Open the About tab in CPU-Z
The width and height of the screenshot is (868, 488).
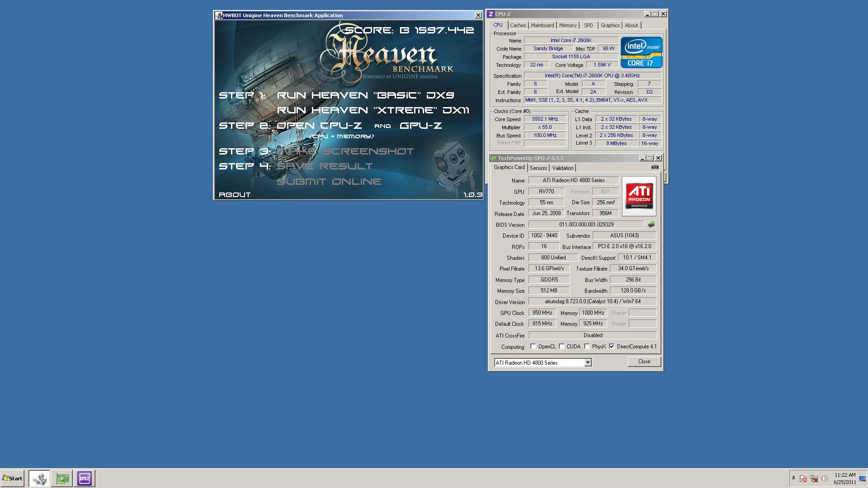coord(631,25)
